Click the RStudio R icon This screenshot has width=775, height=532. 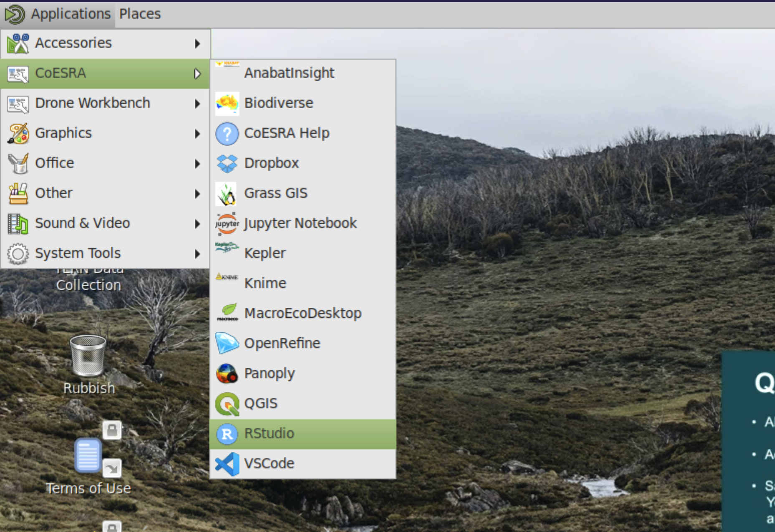coord(227,434)
